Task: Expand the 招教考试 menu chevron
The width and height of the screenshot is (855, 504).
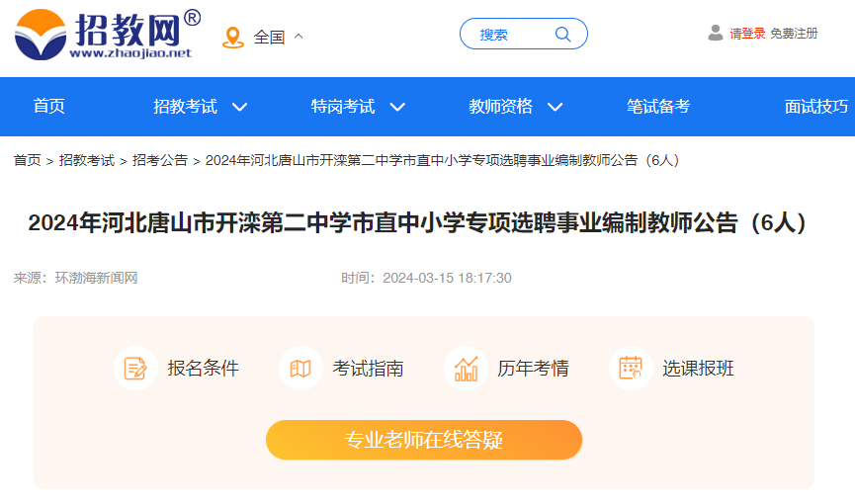Action: 240,107
